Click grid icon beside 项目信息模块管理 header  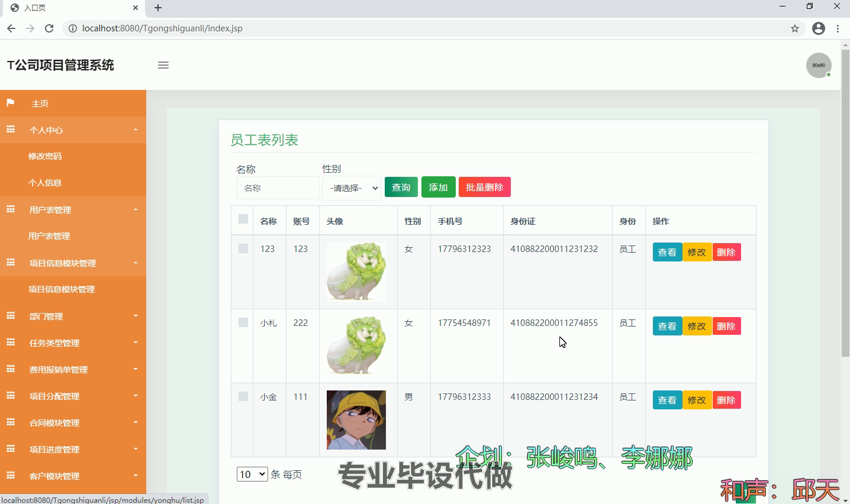(x=10, y=263)
